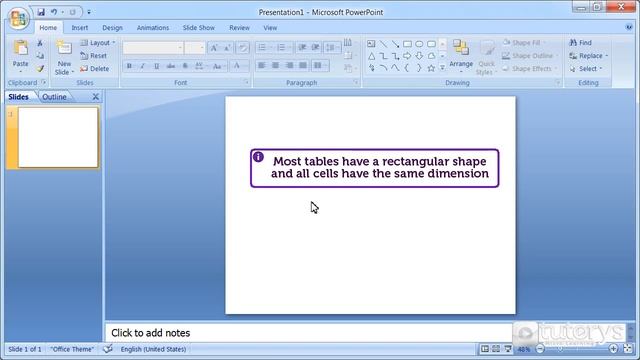Image resolution: width=640 pixels, height=360 pixels.
Task: Open the Font dialog launcher
Action: tap(246, 82)
